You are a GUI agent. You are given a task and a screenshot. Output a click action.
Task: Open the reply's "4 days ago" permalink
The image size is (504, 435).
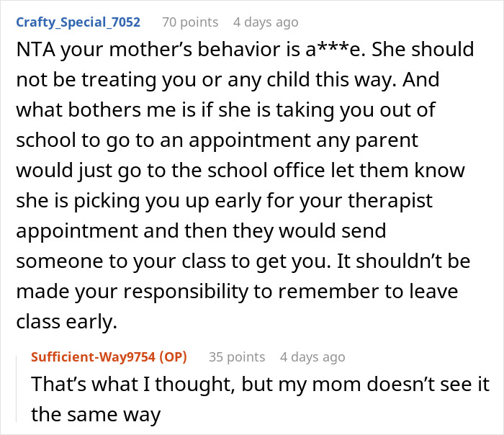[x=313, y=357]
